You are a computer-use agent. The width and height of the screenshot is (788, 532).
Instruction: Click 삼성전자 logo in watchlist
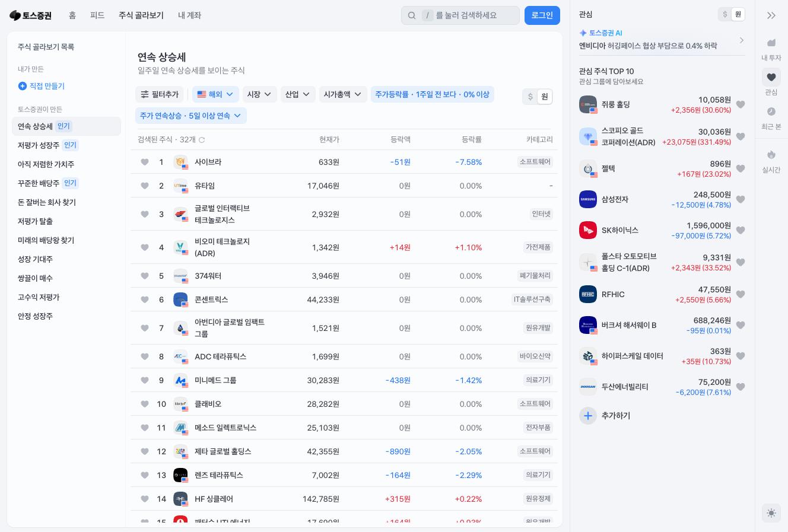click(588, 199)
